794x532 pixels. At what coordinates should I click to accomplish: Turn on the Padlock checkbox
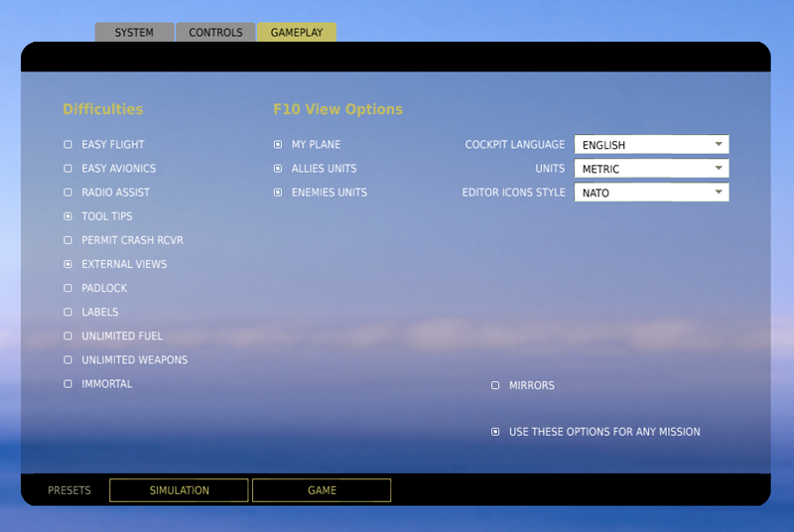pos(67,288)
